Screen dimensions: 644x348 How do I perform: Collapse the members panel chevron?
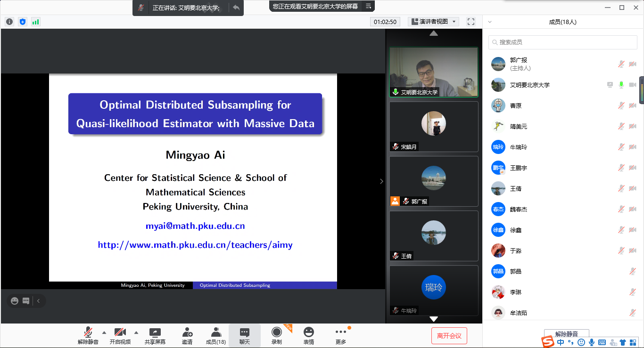[x=490, y=22]
